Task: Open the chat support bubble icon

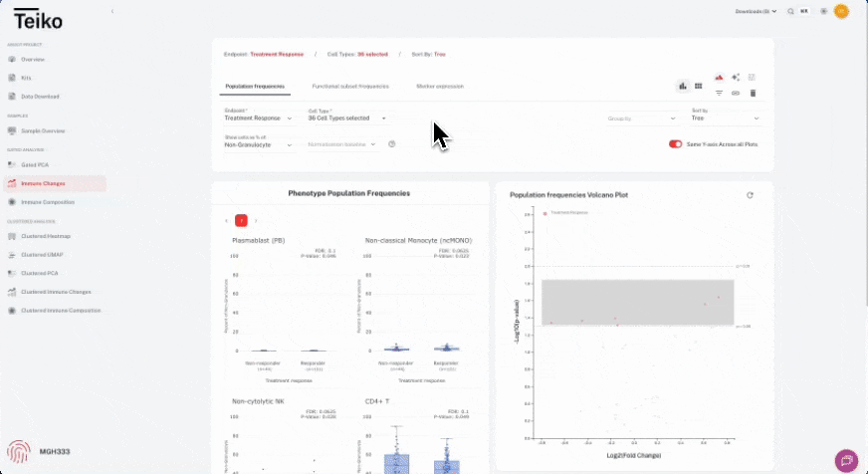Action: pos(846,460)
